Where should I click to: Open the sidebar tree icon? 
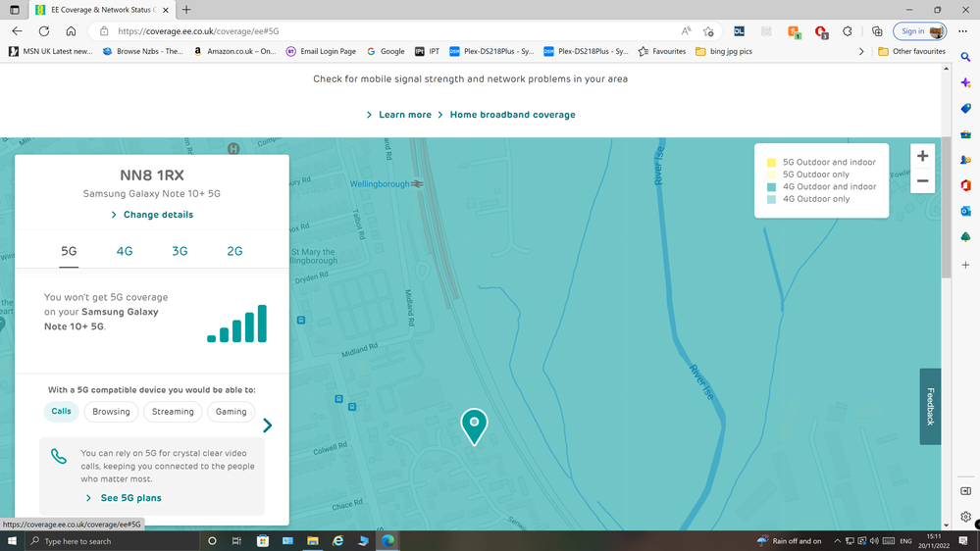[965, 236]
